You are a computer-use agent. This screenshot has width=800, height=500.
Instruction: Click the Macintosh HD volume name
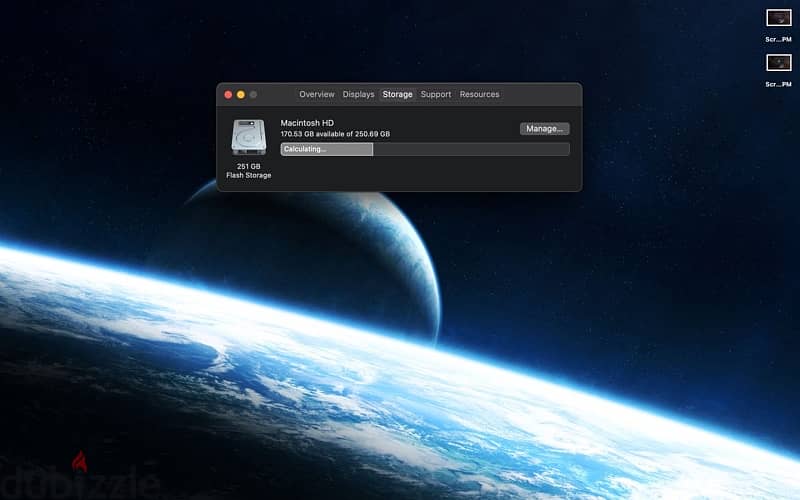coord(307,123)
